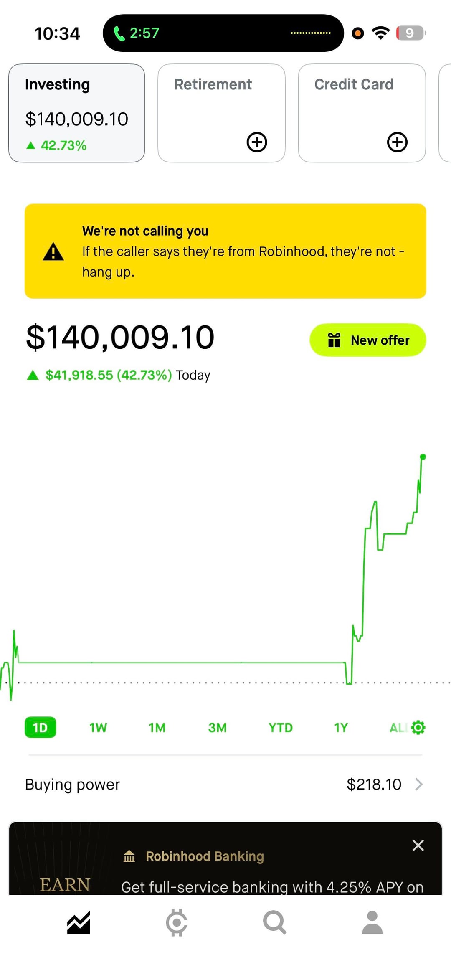Tap the New offer button
The height and width of the screenshot is (980, 451).
click(x=367, y=340)
